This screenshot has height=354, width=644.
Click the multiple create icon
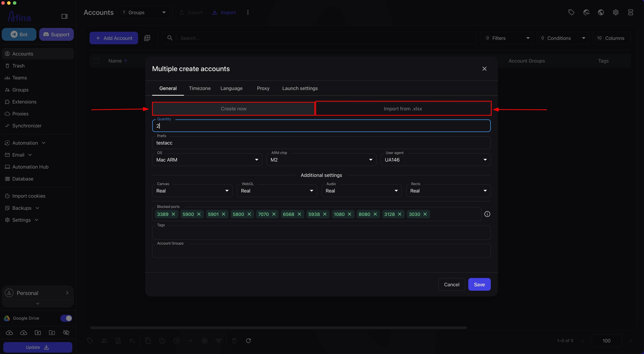coord(147,38)
